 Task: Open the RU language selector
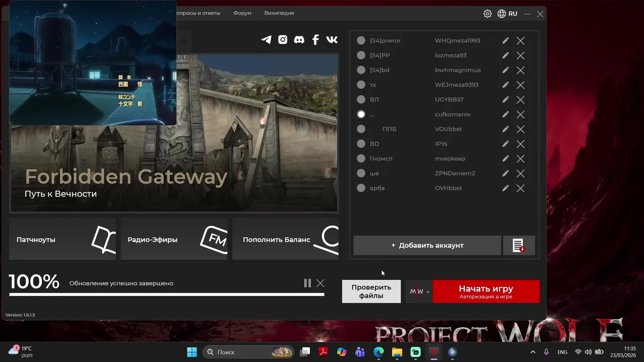(513, 14)
